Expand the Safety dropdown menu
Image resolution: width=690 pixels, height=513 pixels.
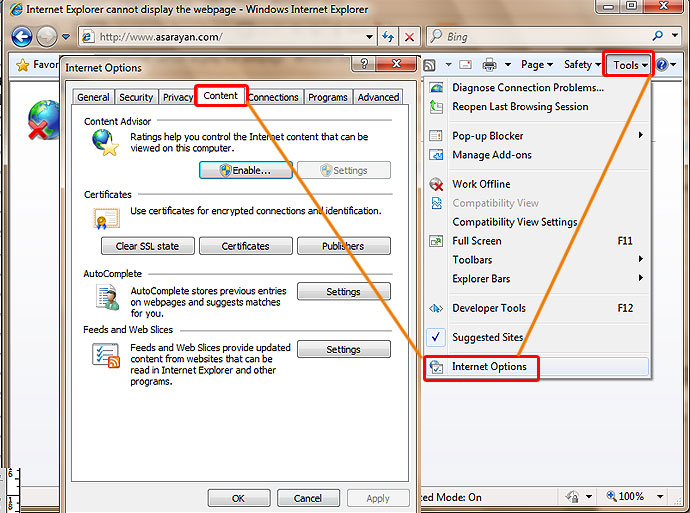coord(581,65)
